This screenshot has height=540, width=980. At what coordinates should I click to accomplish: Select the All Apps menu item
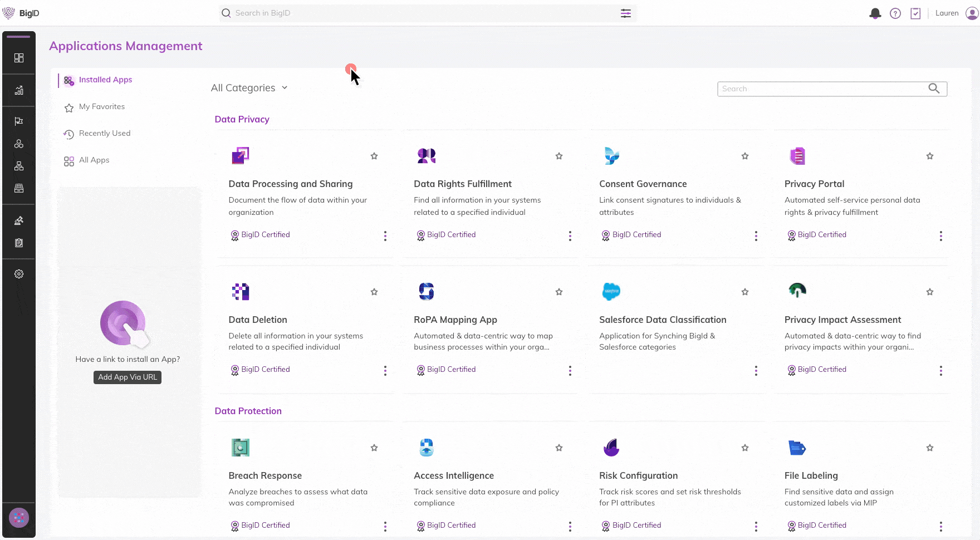pos(94,160)
